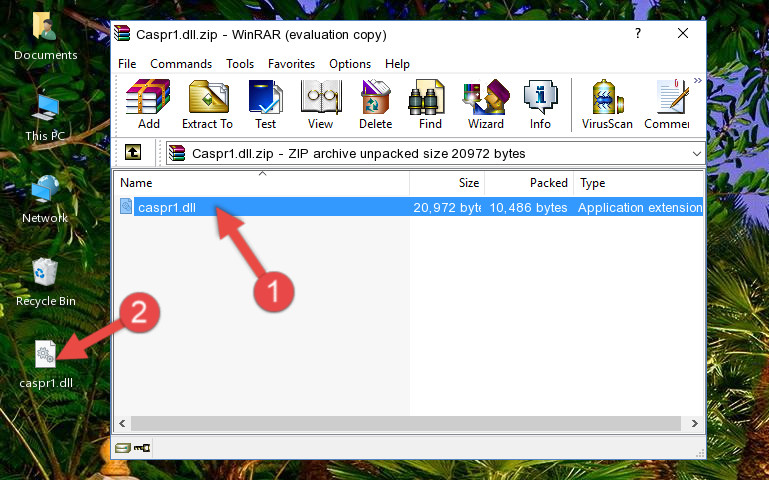Open the Tools menu
Image resolution: width=769 pixels, height=480 pixels.
coord(240,64)
